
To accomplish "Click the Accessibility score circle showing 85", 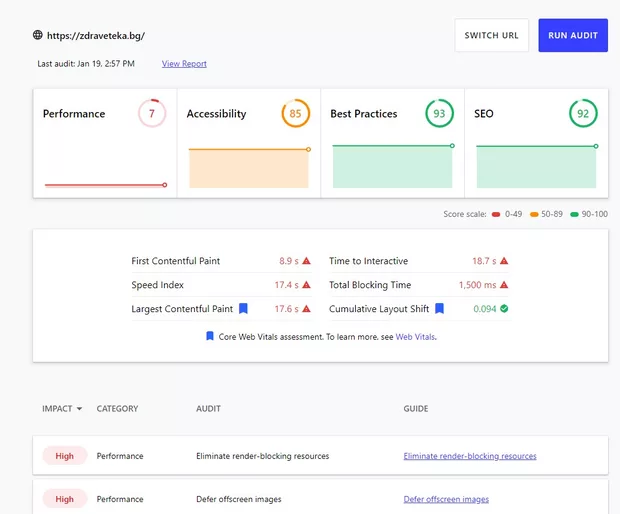I will click(x=295, y=114).
